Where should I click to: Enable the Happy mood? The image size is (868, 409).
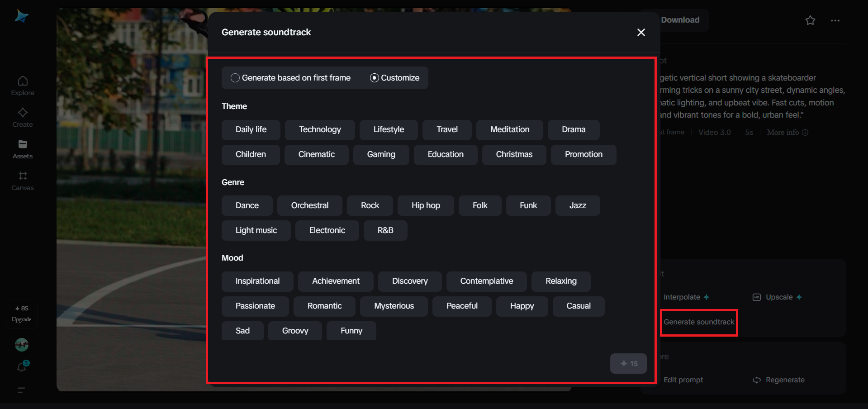pos(522,306)
